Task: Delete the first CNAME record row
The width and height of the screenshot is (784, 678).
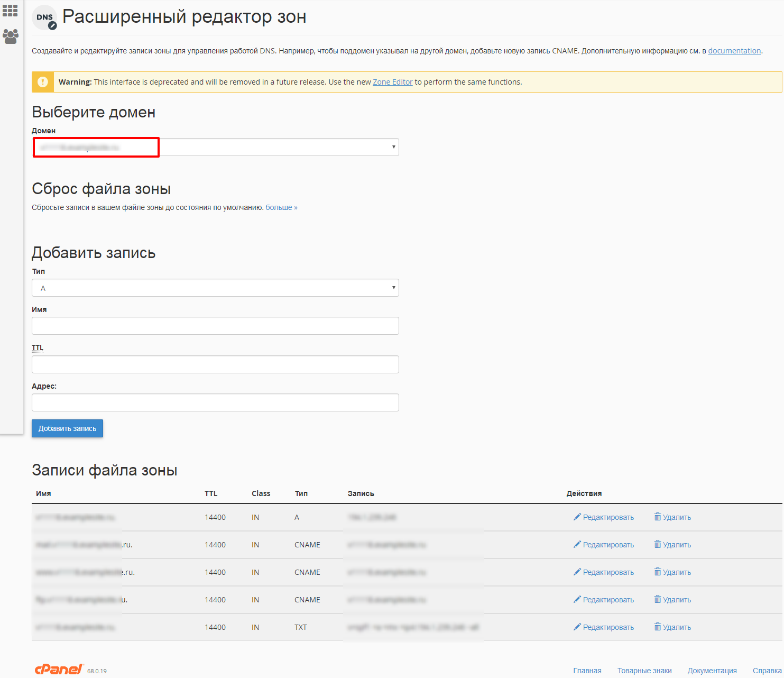Action: point(672,545)
